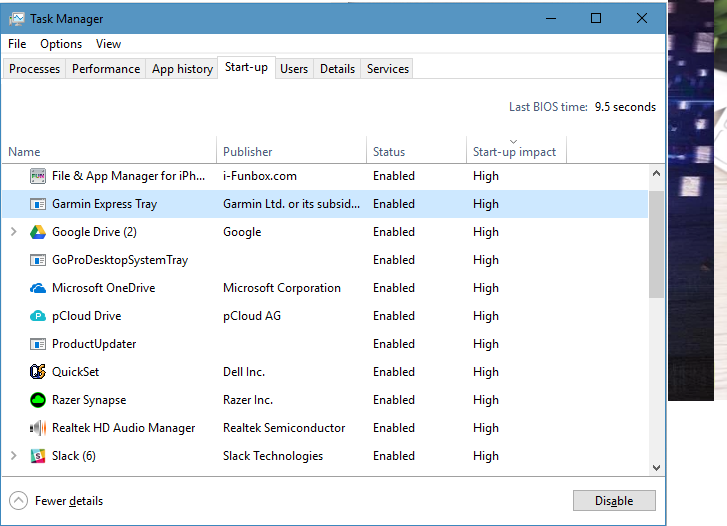The height and width of the screenshot is (526, 727).
Task: Click the Fewer details link
Action: click(69, 501)
